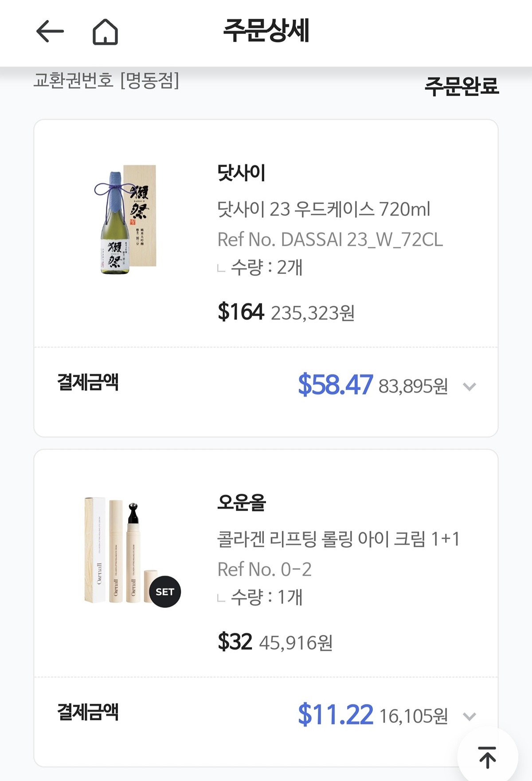Tap the 주문완료 order status label
Image resolution: width=532 pixels, height=781 pixels.
pos(462,86)
